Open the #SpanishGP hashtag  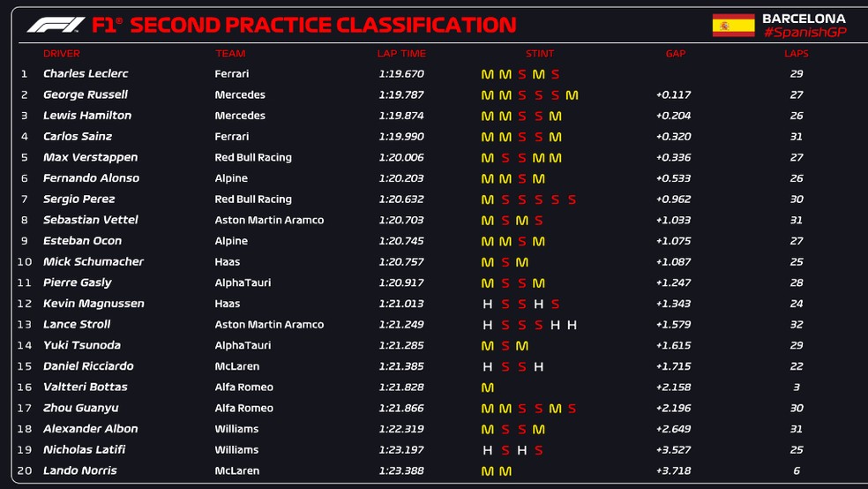pos(804,33)
